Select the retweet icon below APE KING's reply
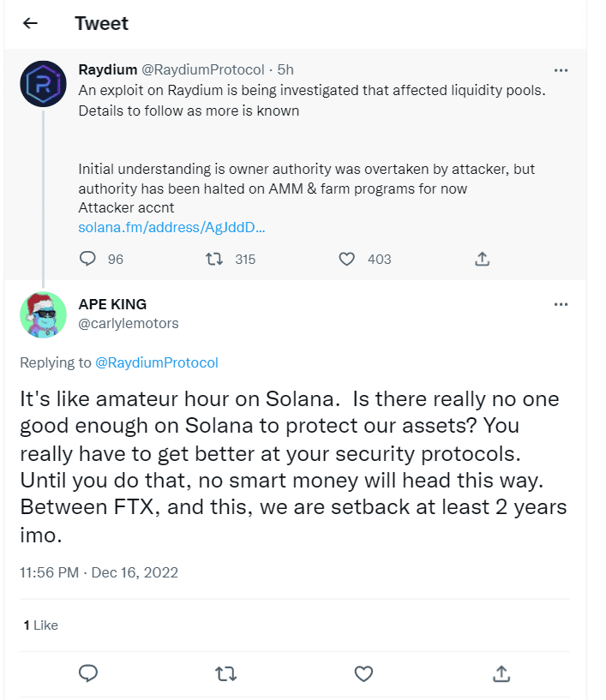The width and height of the screenshot is (606, 700). click(225, 674)
